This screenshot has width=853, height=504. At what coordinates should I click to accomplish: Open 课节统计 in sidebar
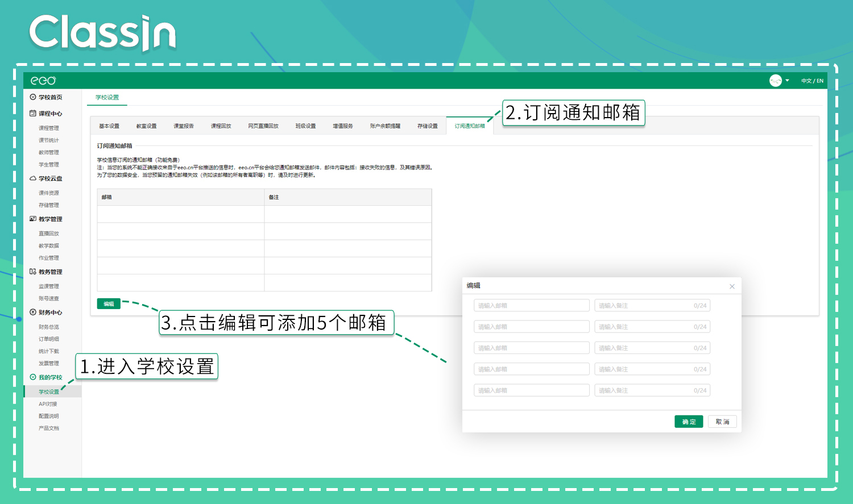tap(49, 140)
